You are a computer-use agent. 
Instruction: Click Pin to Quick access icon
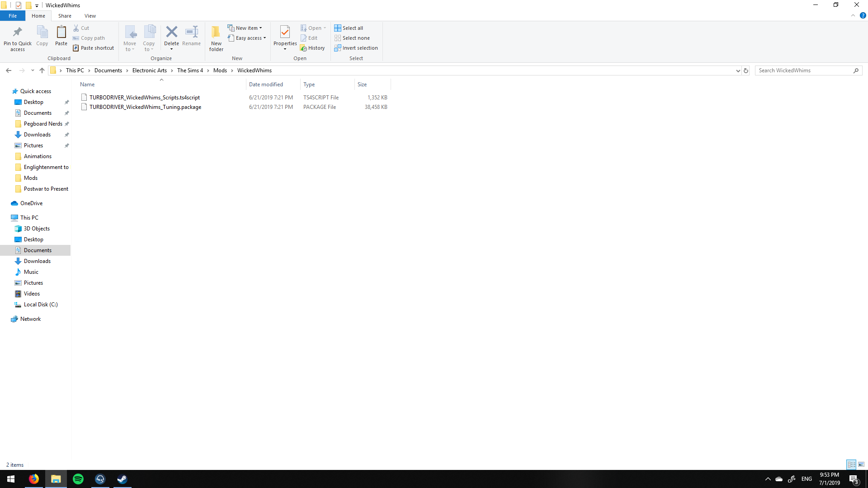(x=18, y=32)
